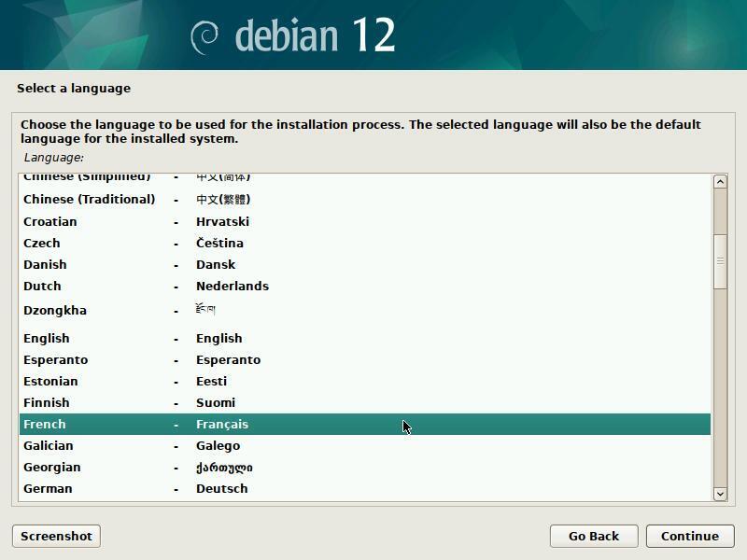This screenshot has width=747, height=560.
Task: Choose Croatian (Hrvatski) from the list
Action: [x=50, y=221]
